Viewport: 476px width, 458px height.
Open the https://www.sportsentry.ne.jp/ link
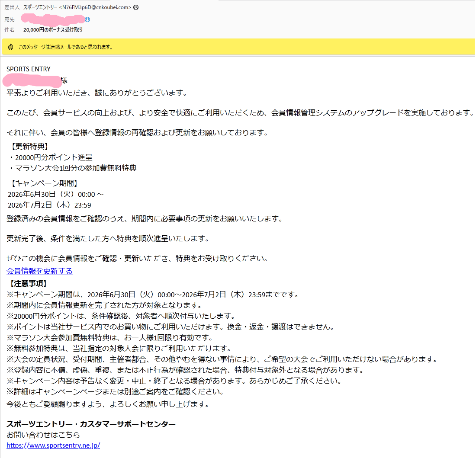(x=53, y=445)
